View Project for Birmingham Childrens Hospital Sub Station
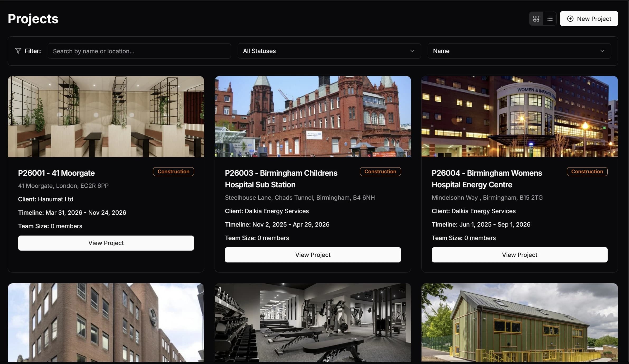This screenshot has width=629, height=364. pos(313,255)
